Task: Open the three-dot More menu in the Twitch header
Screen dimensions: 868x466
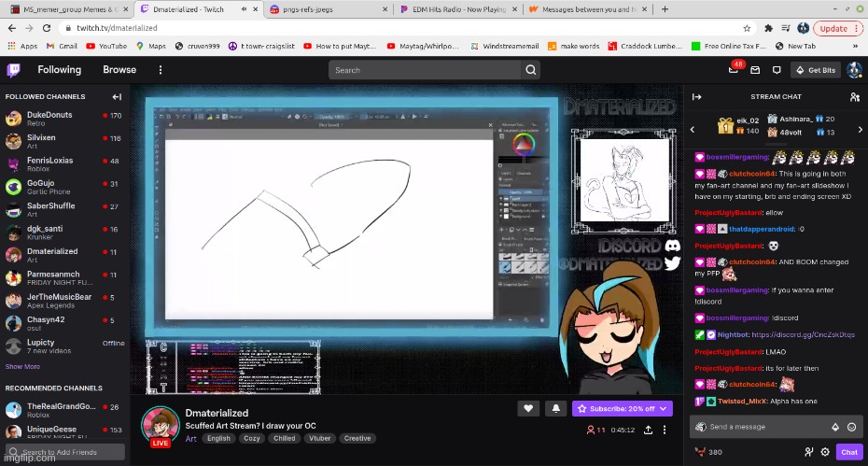Action: [x=161, y=70]
